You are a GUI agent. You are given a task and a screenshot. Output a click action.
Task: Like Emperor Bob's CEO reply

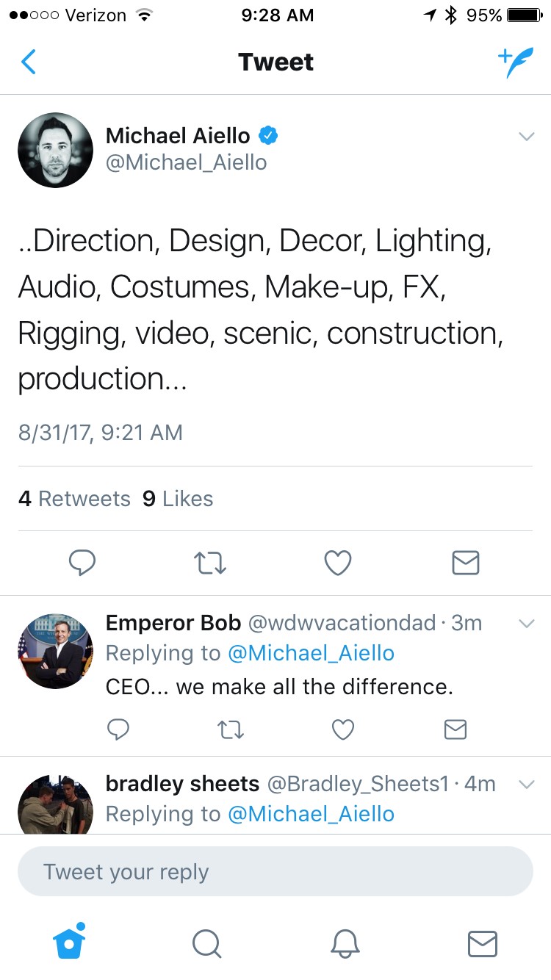point(343,729)
